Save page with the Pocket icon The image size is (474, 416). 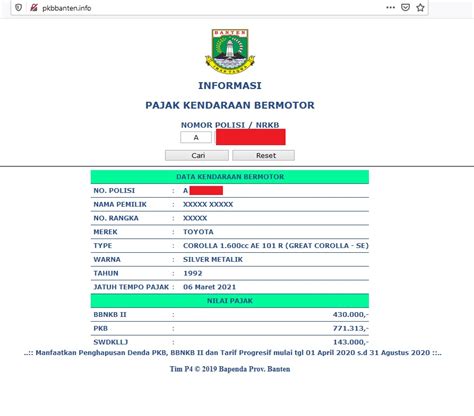(405, 7)
